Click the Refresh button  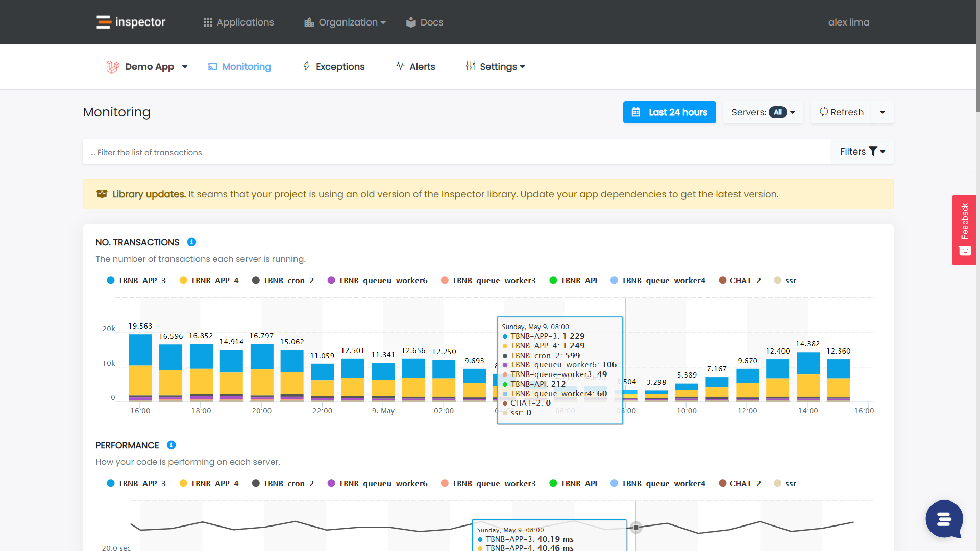point(841,112)
